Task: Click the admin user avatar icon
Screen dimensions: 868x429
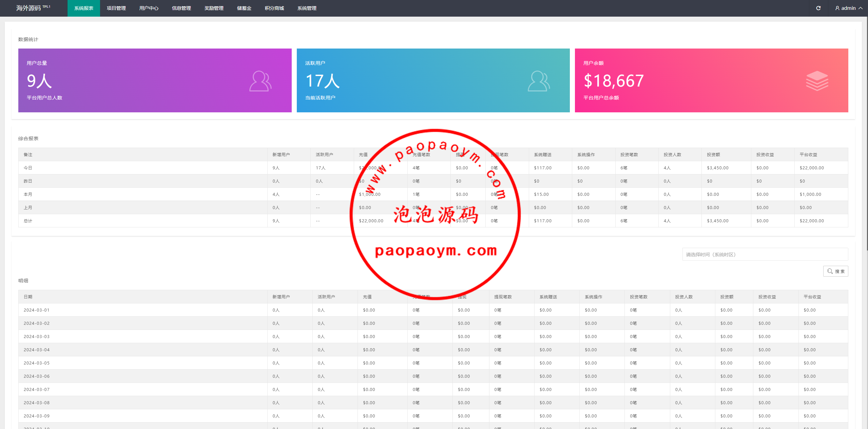Action: [837, 8]
